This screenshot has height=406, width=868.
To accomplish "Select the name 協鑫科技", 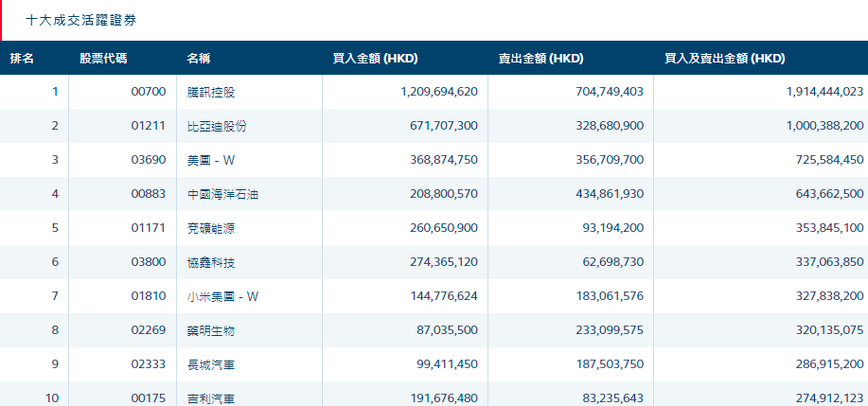I will pos(211,262).
